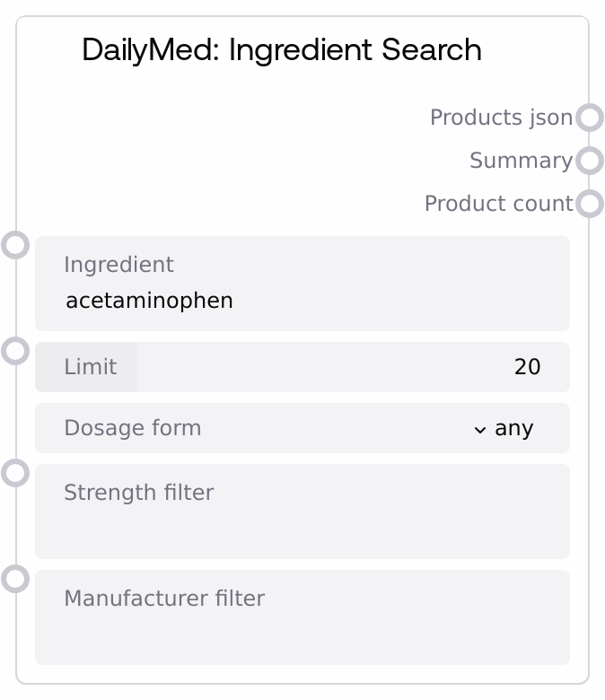
Task: Focus the Strength filter text box
Action: pos(302,525)
